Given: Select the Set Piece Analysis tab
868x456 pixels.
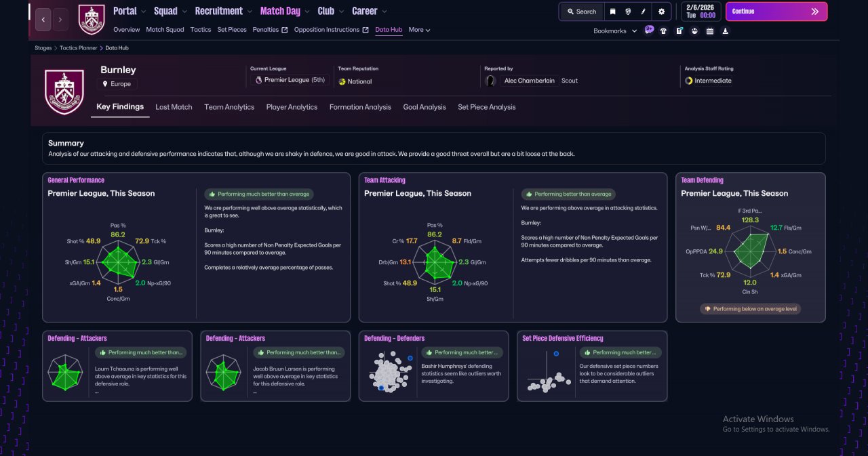Looking at the screenshot, I should point(486,107).
